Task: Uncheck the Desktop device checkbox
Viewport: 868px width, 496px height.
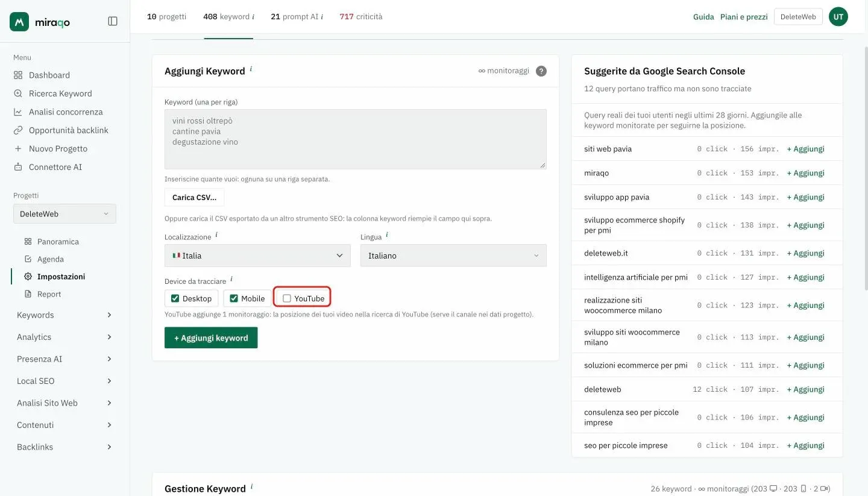Action: 175,298
